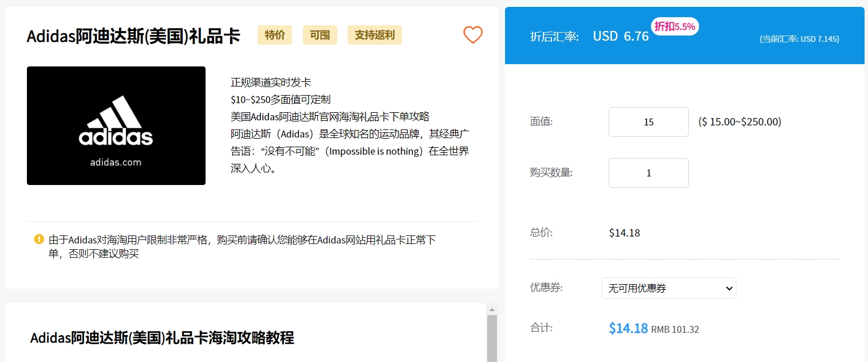Viewport: 868px width, 362px height.
Task: Click the RMB 101.32 amount
Action: coord(675,330)
